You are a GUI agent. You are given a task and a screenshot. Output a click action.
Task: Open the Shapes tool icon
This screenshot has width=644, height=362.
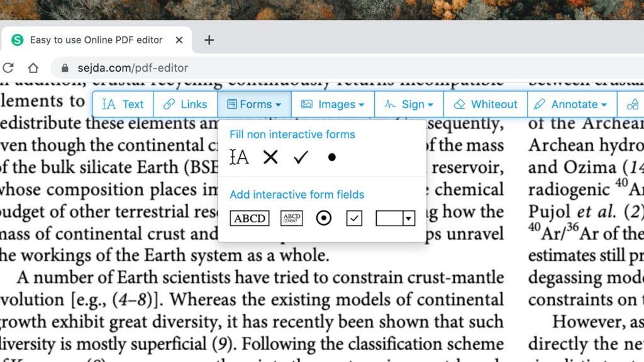[x=632, y=104]
